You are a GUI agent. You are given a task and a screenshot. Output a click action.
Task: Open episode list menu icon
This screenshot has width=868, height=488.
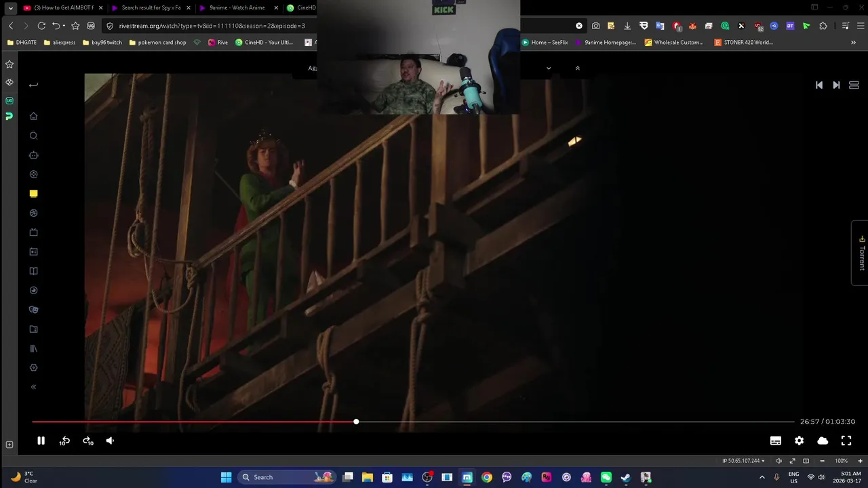(854, 85)
